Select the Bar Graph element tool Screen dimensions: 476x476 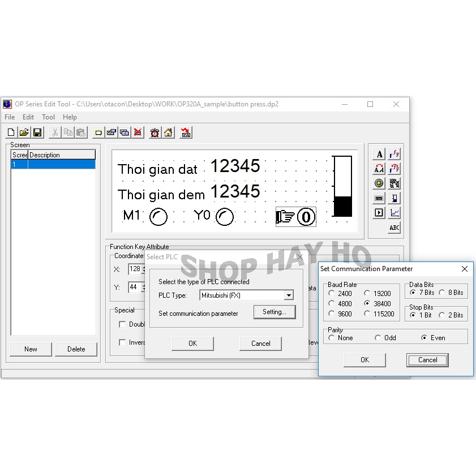[394, 198]
